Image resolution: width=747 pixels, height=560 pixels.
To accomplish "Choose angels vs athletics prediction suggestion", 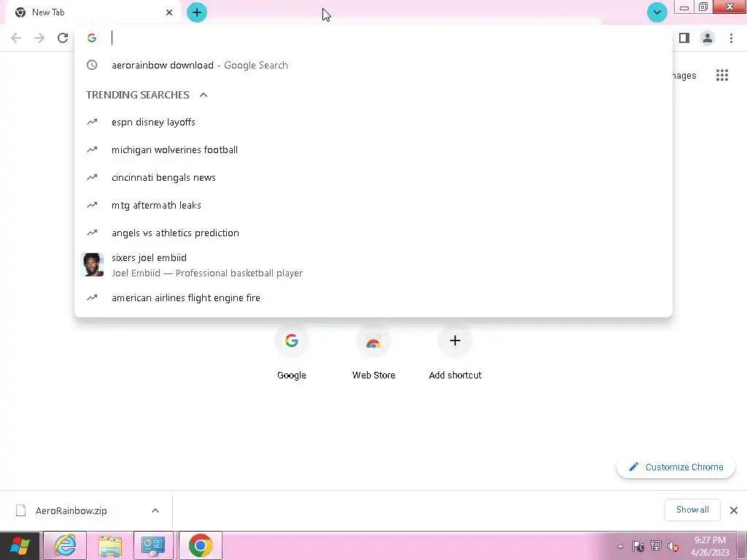I will tap(373, 233).
